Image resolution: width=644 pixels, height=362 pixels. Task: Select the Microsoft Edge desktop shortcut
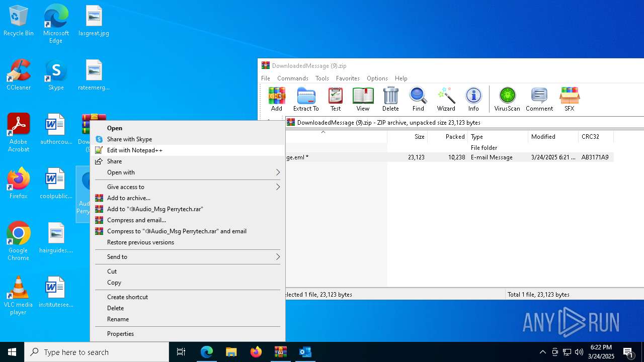point(56,24)
